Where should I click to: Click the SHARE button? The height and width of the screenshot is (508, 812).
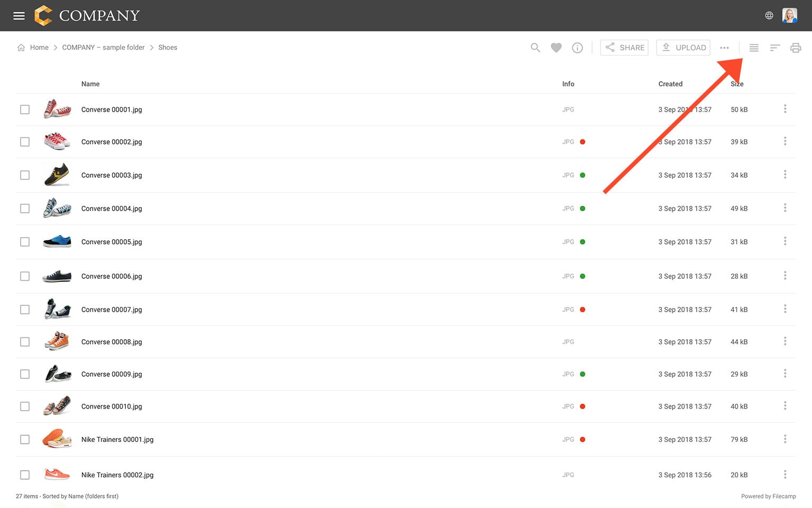coord(624,48)
